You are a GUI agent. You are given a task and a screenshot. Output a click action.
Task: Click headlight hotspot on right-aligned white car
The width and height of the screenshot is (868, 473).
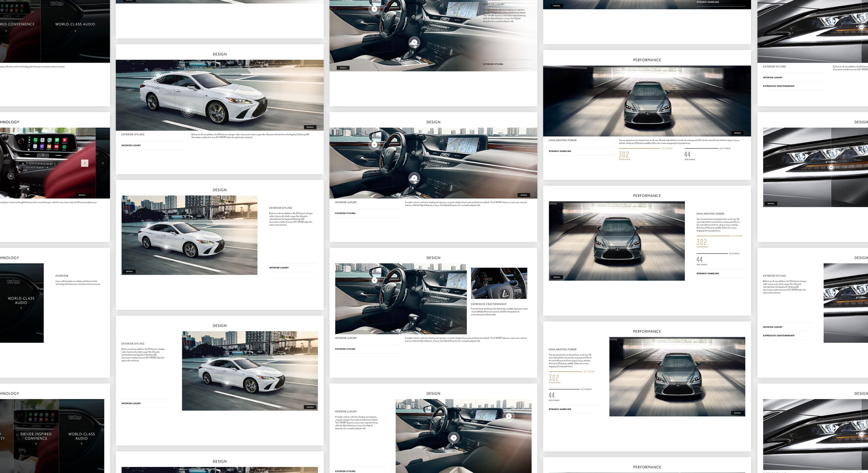tap(259, 373)
